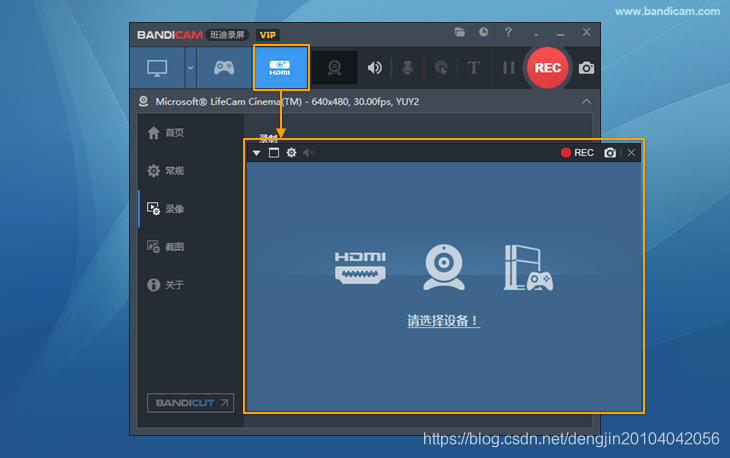Open scheduled recording clock icon

(484, 32)
